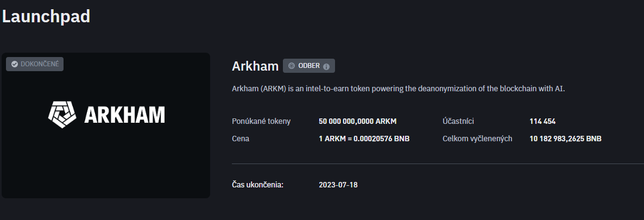Click the end date 2023-07-18
Screen dimensions: 644x220
tap(338, 185)
